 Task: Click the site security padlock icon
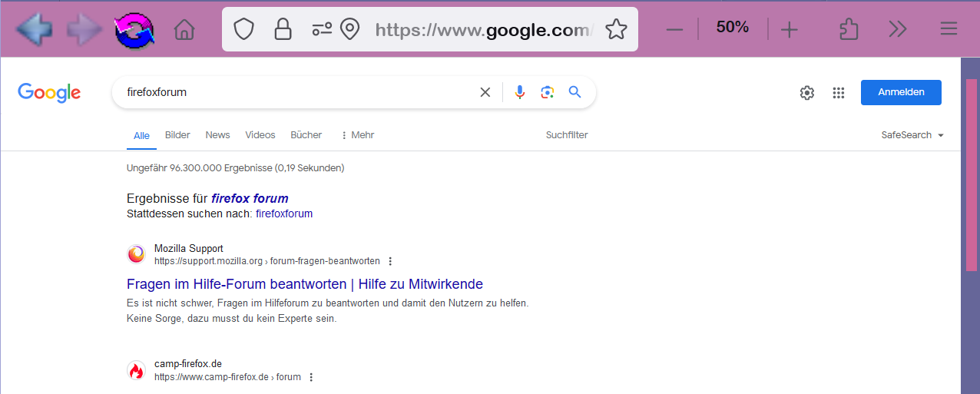coord(283,30)
